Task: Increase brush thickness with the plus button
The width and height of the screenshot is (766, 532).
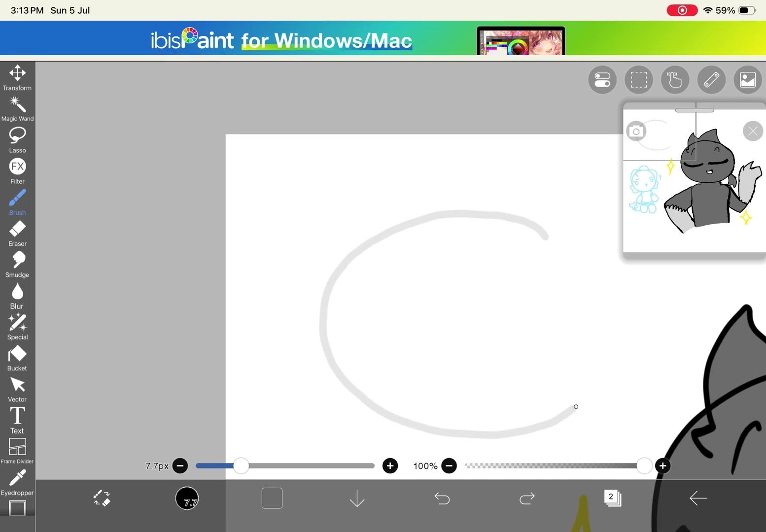Action: [390, 465]
